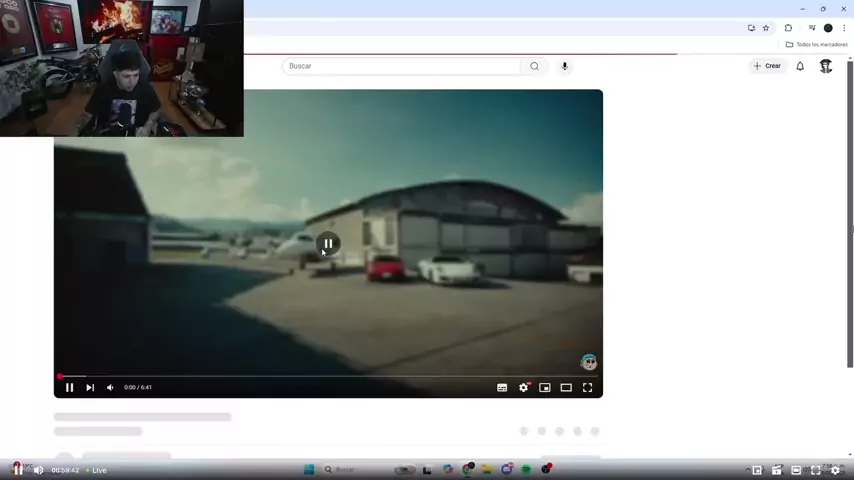This screenshot has height=480, width=854.
Task: Toggle subtitles on the video
Action: 502,387
